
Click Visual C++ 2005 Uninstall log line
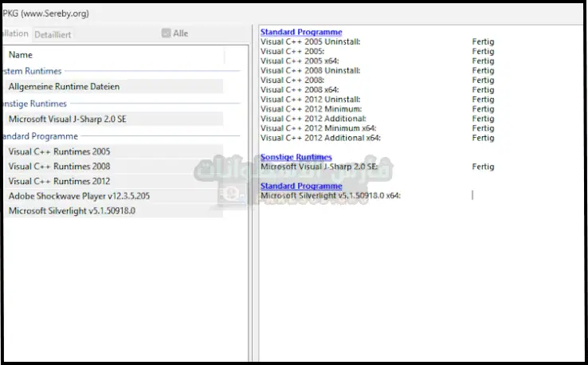click(x=310, y=41)
